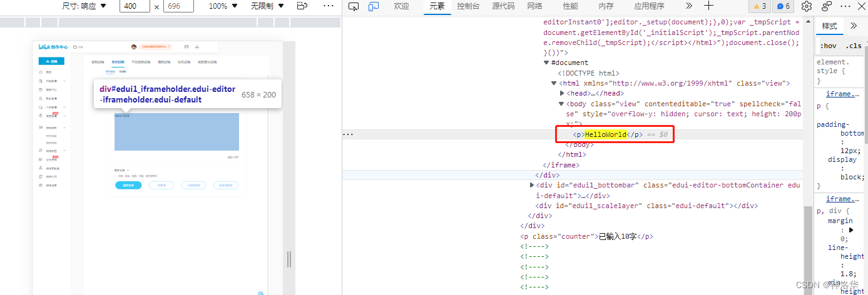Switch to the 应用程序 tab
The width and height of the screenshot is (868, 295).
point(649,6)
